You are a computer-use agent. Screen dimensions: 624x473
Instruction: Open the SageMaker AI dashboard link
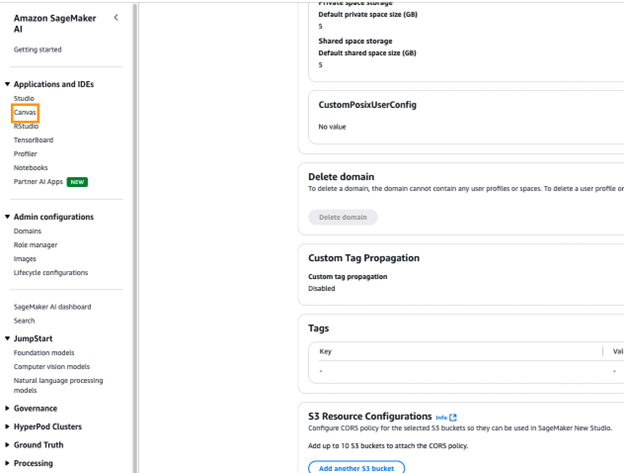coord(52,307)
